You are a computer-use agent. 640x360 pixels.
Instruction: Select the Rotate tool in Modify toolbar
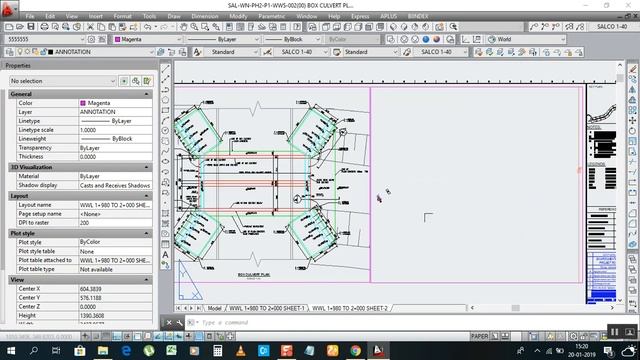point(633,131)
